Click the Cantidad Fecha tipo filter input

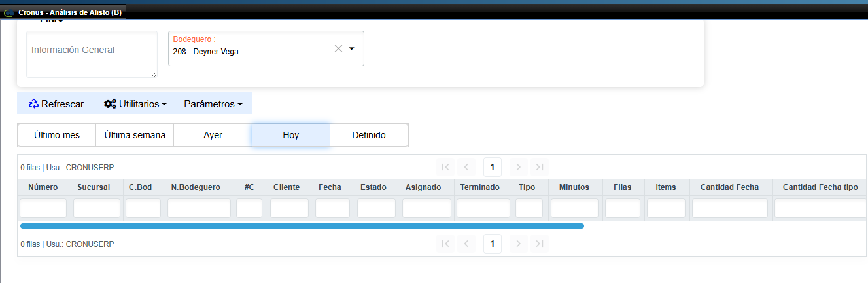coord(821,208)
